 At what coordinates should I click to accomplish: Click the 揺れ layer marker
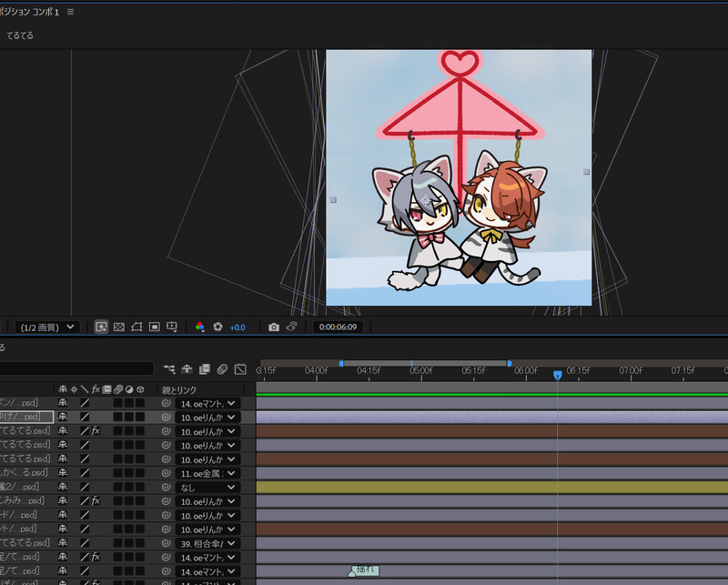(366, 570)
